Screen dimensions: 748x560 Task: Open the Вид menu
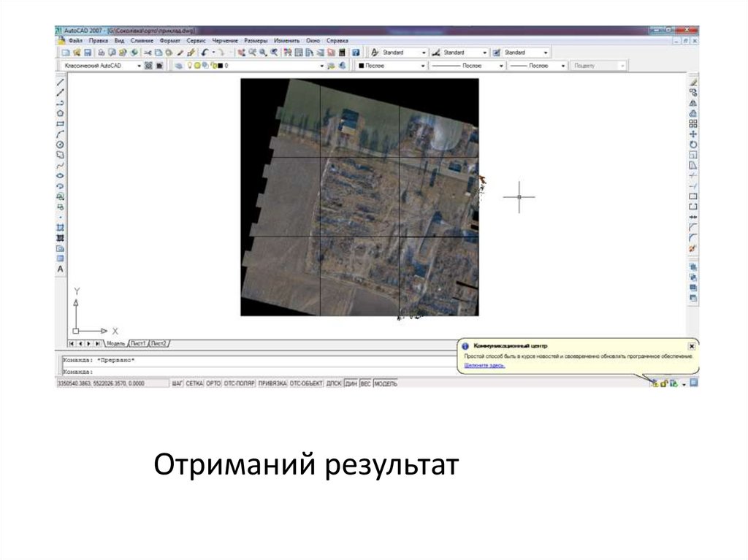click(119, 41)
